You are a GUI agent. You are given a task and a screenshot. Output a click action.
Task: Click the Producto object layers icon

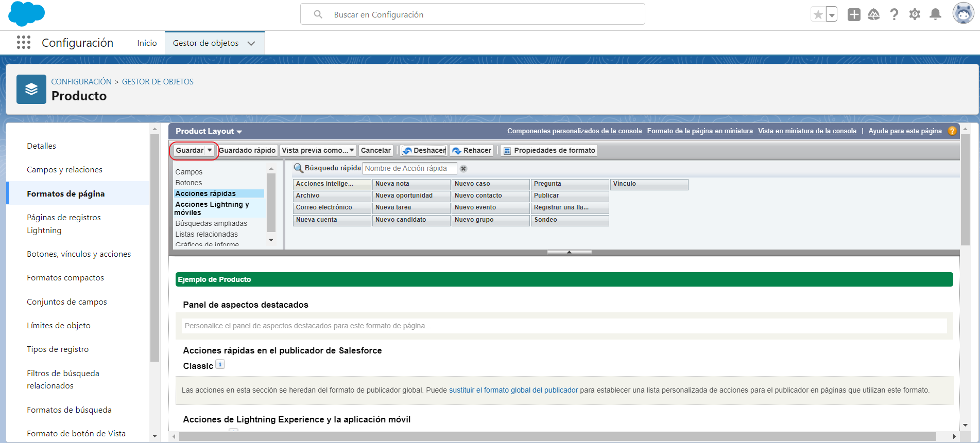[x=31, y=90]
